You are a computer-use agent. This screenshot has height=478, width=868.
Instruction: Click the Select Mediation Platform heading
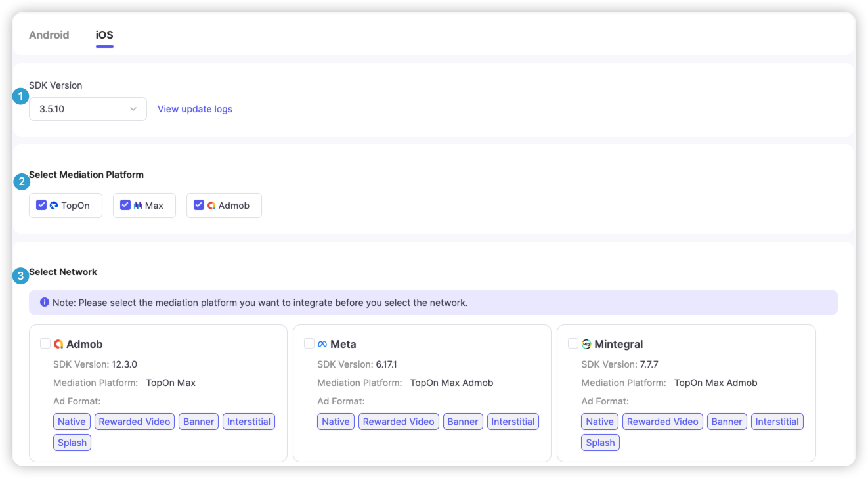point(87,175)
